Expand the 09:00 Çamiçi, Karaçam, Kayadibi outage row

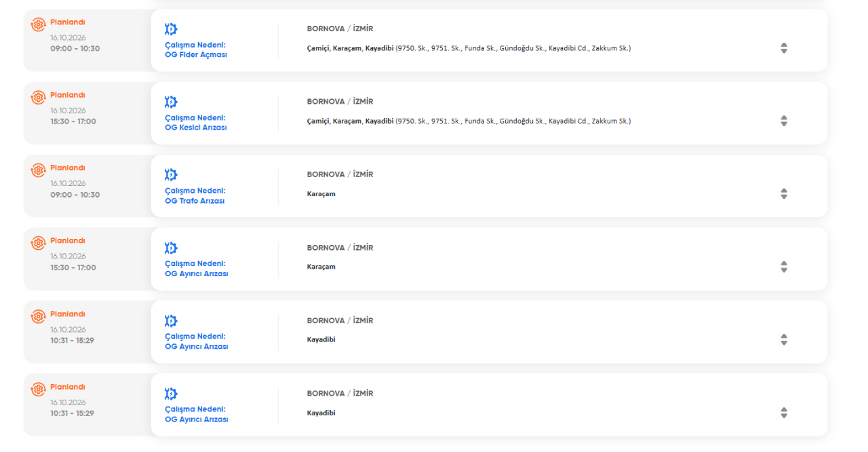click(784, 48)
